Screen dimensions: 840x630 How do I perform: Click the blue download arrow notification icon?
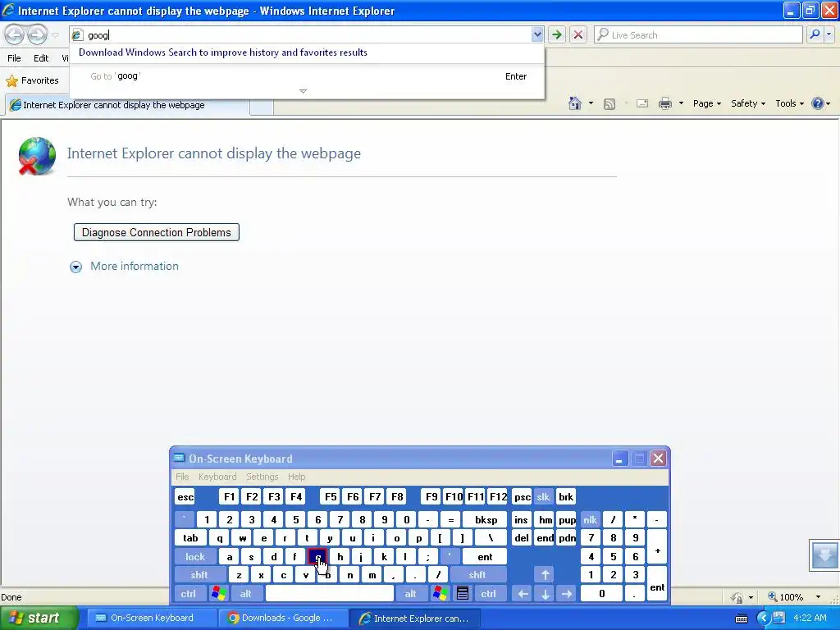824,555
